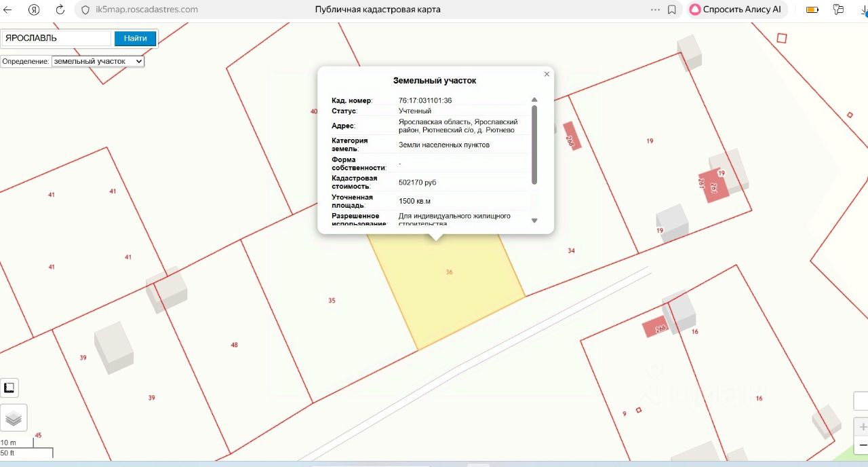The width and height of the screenshot is (868, 467).
Task: Go back with the browser back arrow
Action: pos(8,10)
